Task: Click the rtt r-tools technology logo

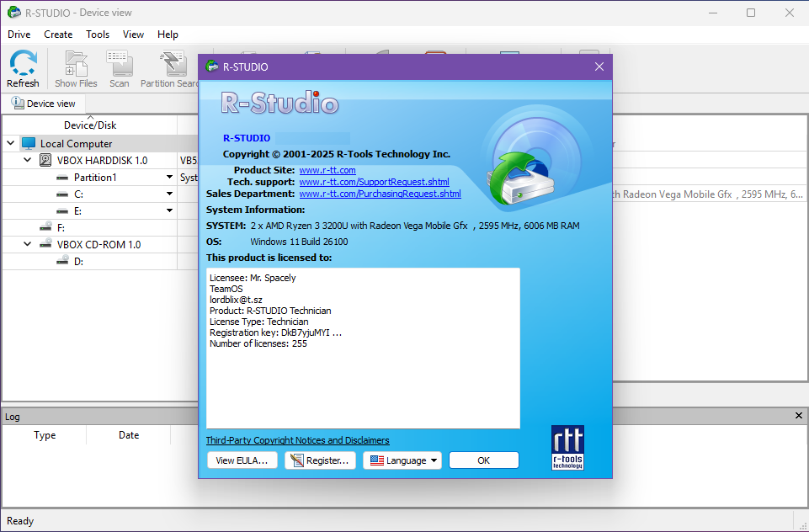Action: point(567,447)
